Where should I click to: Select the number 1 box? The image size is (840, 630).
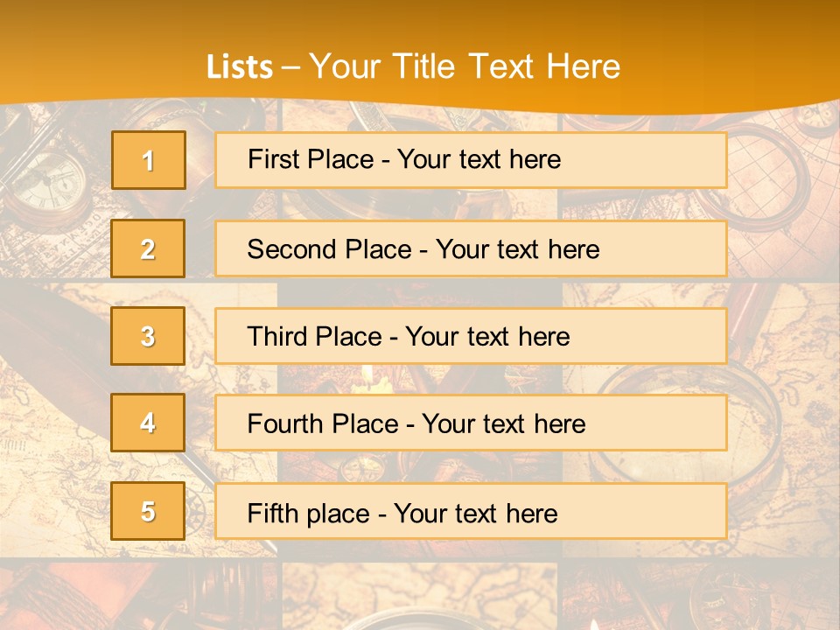coord(149,160)
